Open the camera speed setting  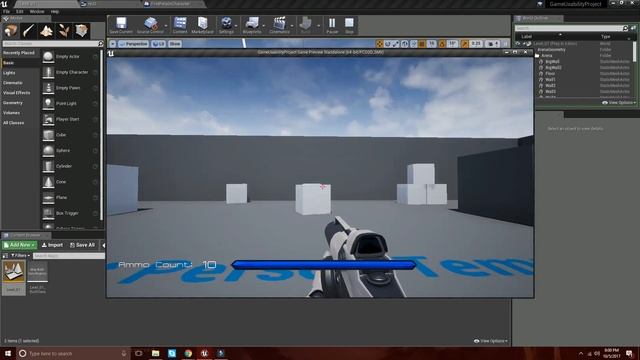coord(493,44)
